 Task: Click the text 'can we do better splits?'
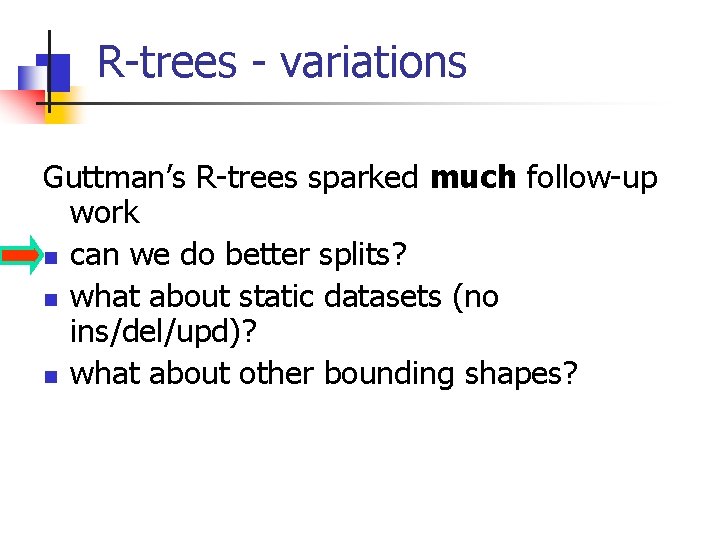pos(238,255)
